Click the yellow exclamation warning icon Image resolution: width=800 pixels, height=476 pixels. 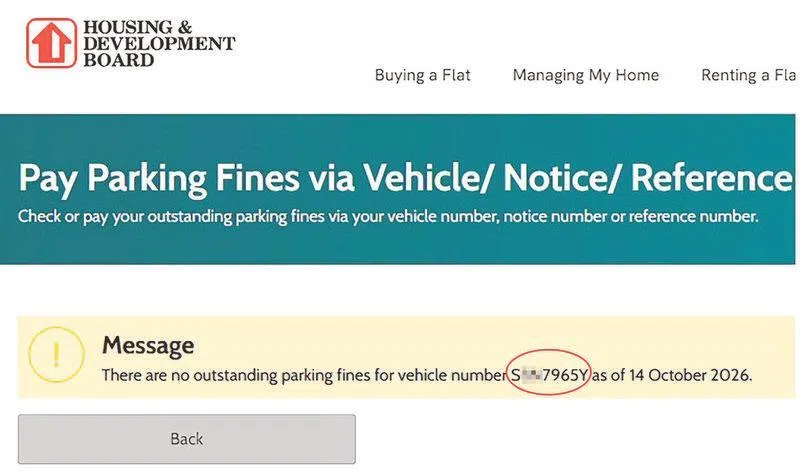(x=56, y=355)
